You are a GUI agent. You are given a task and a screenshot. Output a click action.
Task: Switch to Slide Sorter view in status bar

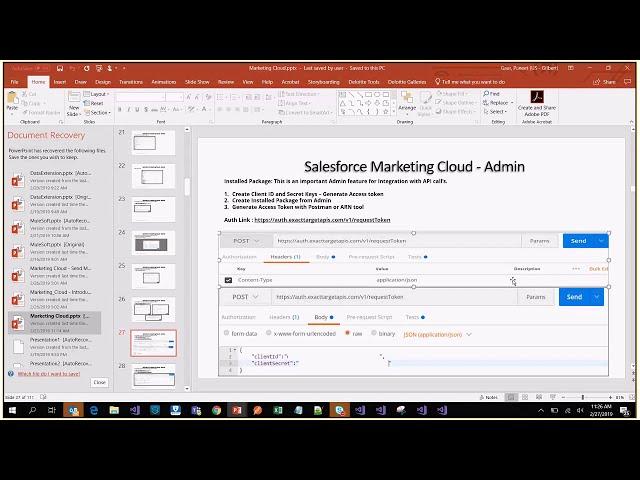click(x=525, y=397)
